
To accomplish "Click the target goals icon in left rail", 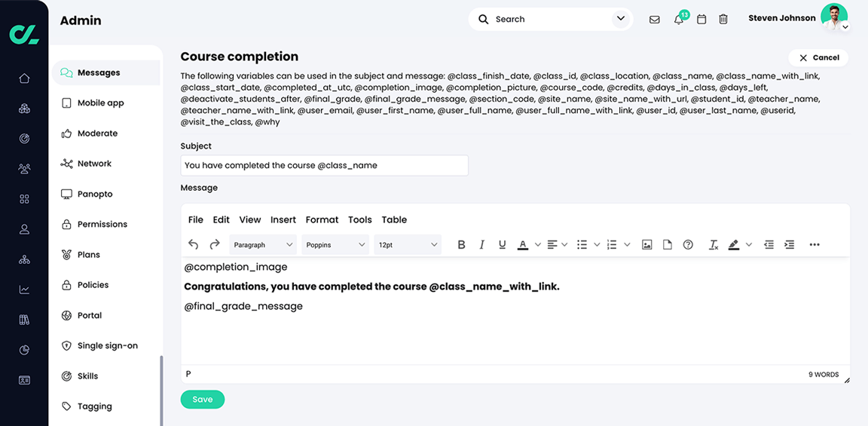I will (x=24, y=139).
